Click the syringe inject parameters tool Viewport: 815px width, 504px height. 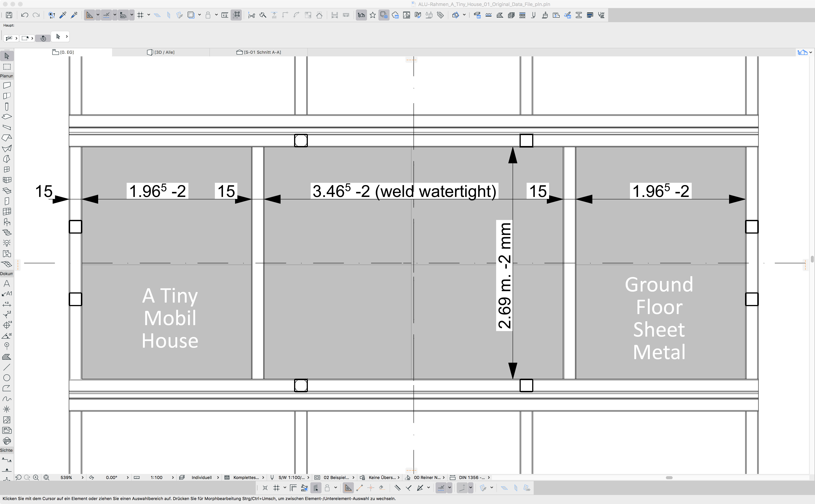[74, 15]
